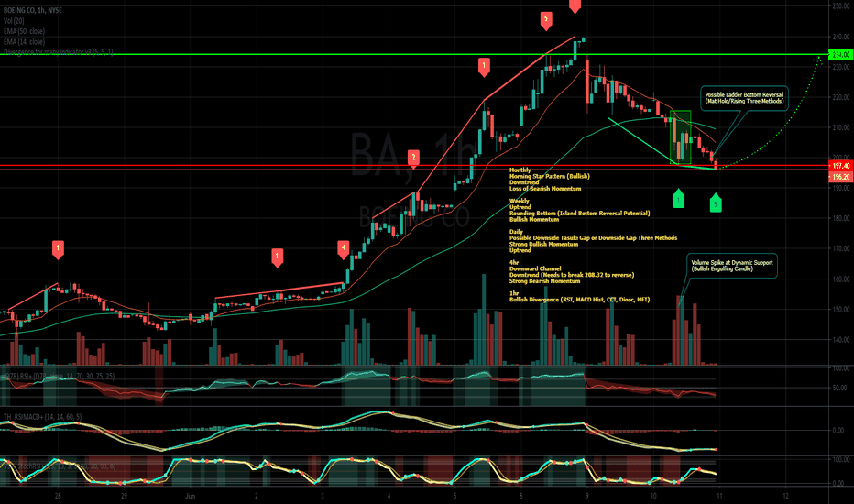
Task: Select the green arrow marker numbered 5
Action: pyautogui.click(x=716, y=203)
